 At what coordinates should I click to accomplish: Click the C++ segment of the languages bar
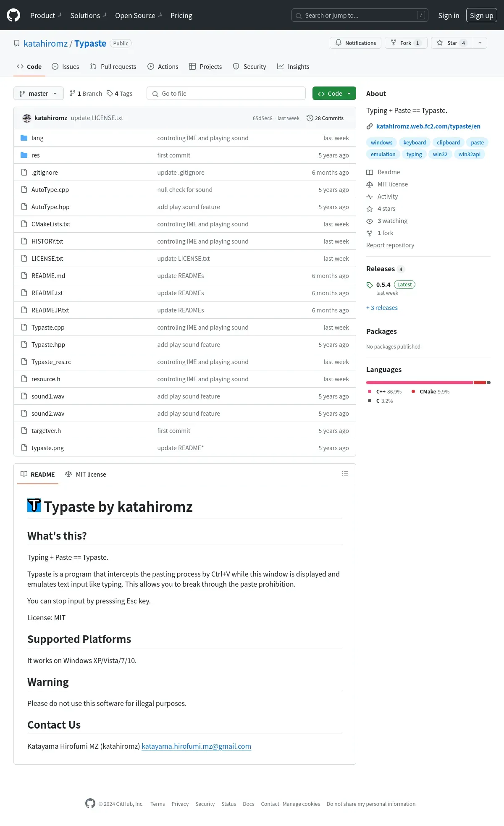tap(419, 383)
